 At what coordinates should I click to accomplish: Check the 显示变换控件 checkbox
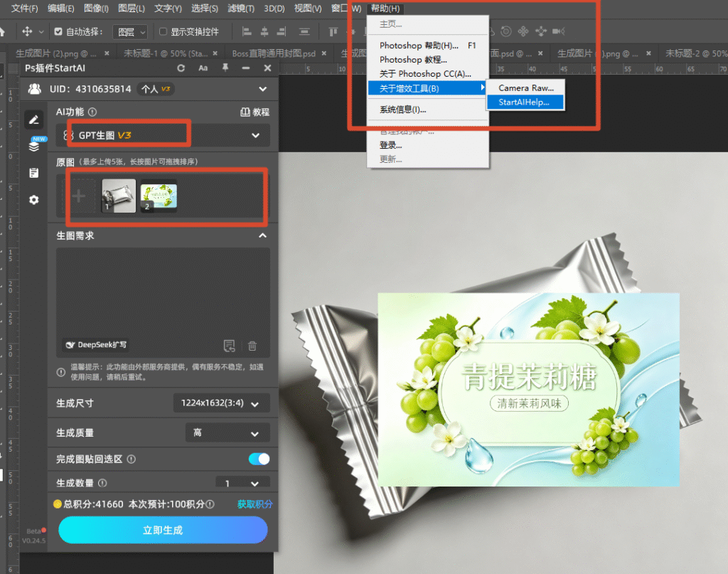coord(163,31)
